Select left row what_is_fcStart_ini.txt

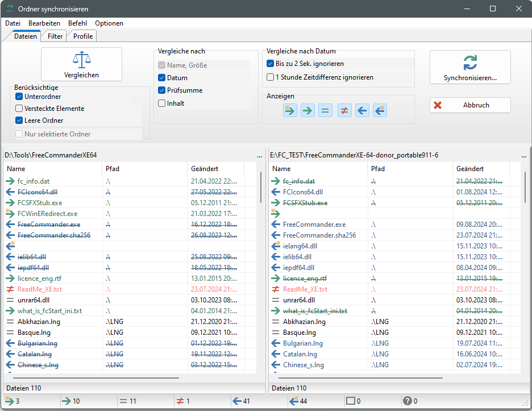tap(130, 311)
